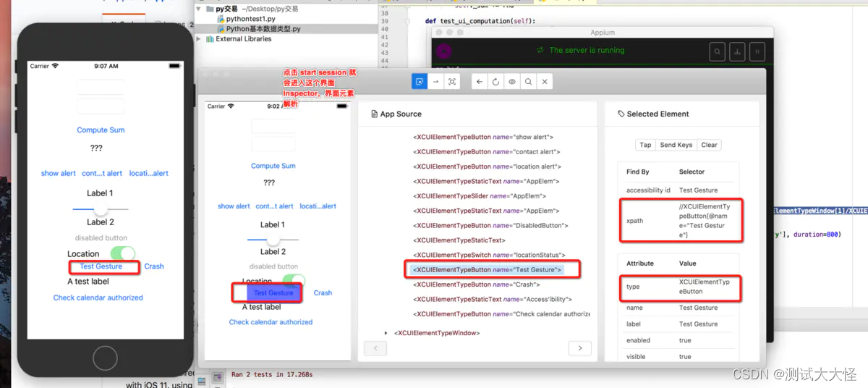Toggle the Location switch on simulator
Image resolution: width=868 pixels, height=388 pixels.
[122, 253]
